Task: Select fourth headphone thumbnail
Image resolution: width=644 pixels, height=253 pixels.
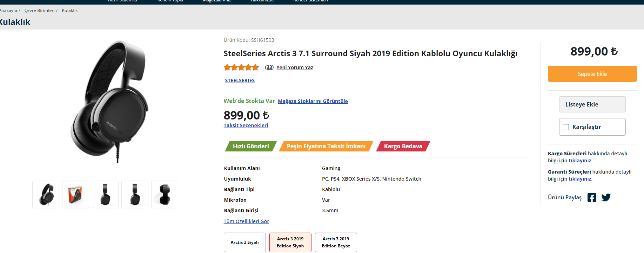Action: [x=135, y=194]
